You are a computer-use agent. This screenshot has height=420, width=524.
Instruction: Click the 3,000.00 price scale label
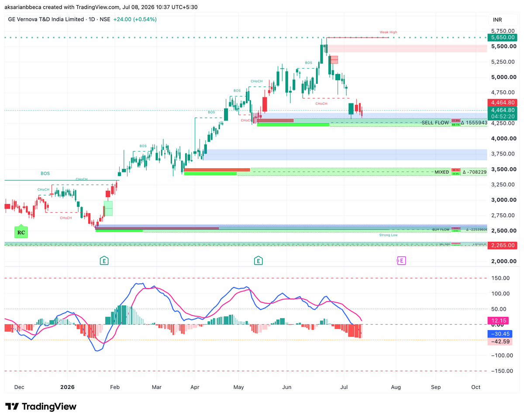pos(503,200)
